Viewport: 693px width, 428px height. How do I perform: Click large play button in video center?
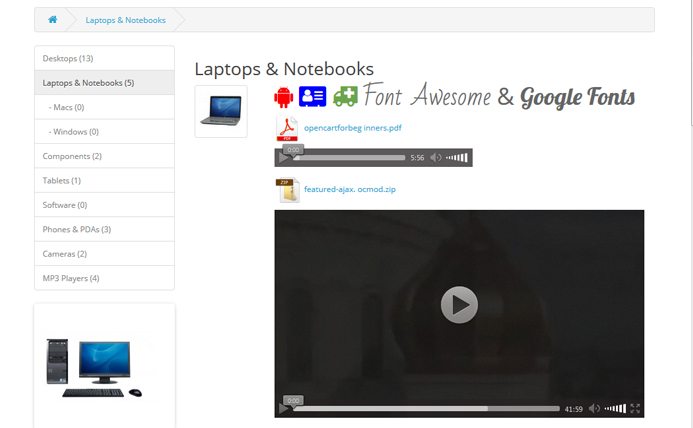point(459,305)
